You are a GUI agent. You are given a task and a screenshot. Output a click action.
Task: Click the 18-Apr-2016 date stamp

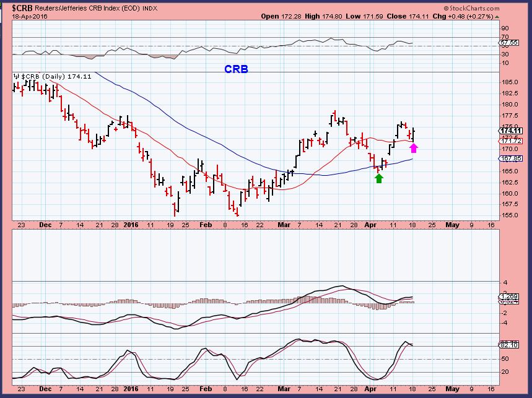[30, 16]
